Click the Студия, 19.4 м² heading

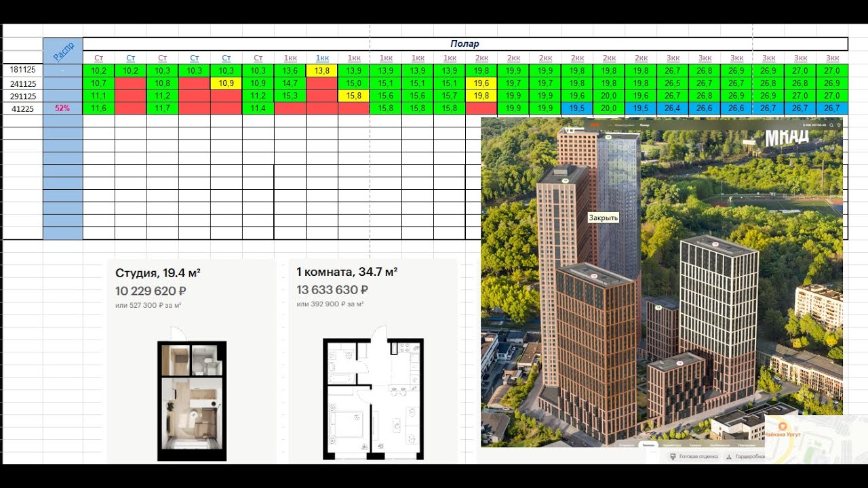point(158,273)
